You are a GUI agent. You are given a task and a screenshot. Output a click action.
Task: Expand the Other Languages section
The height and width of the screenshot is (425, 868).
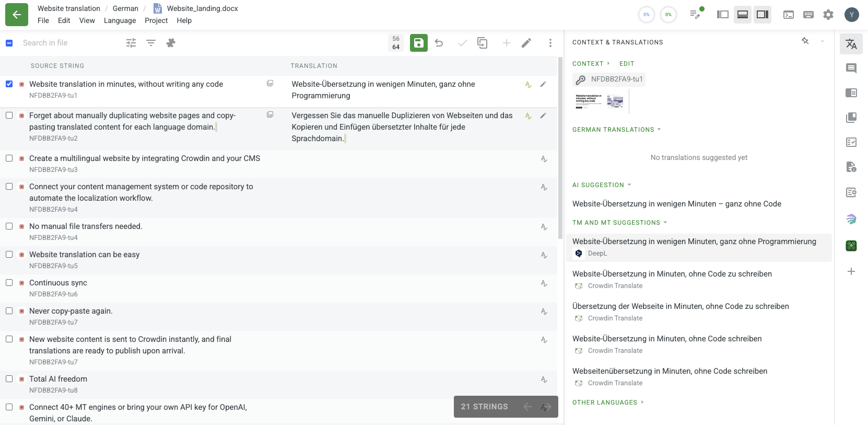608,403
